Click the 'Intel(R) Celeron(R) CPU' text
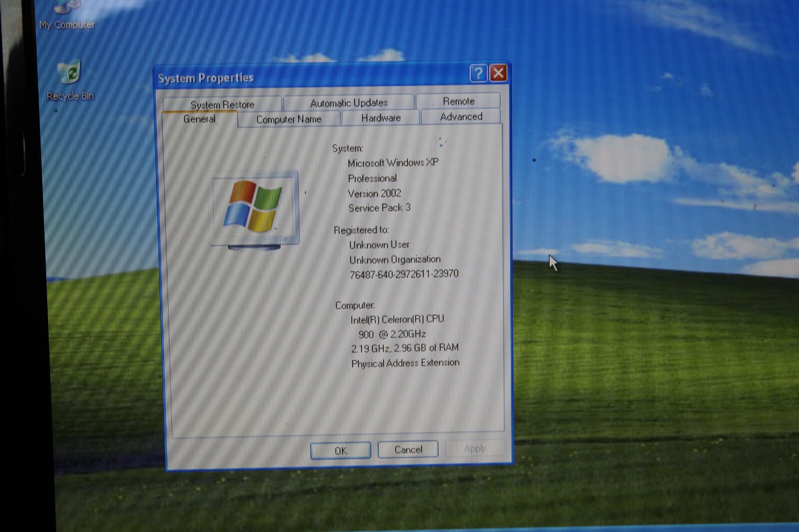The height and width of the screenshot is (532, 799). point(397,319)
